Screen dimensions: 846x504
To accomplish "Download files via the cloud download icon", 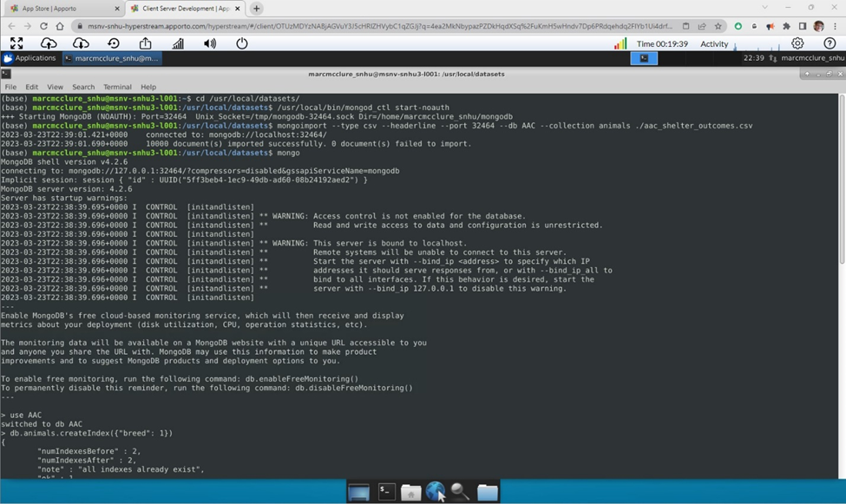I will (80, 42).
